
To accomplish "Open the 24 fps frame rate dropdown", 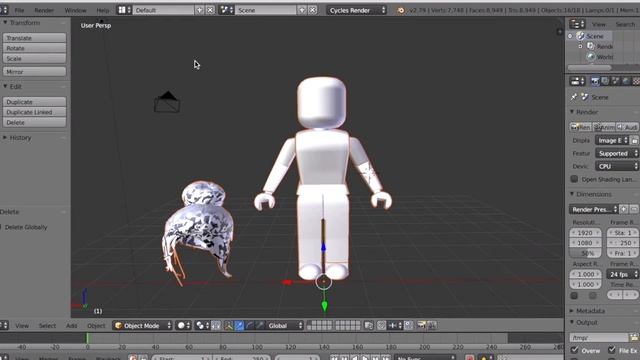I will click(x=623, y=274).
